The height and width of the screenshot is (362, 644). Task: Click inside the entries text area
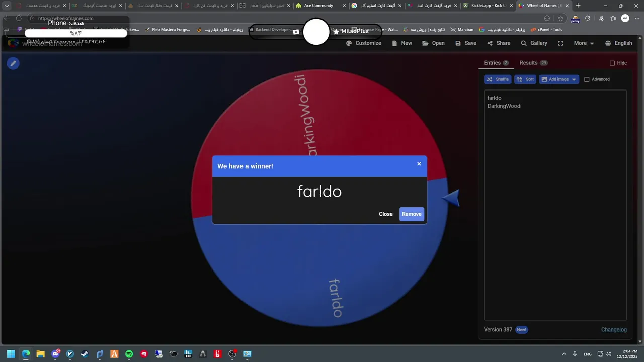click(x=555, y=205)
